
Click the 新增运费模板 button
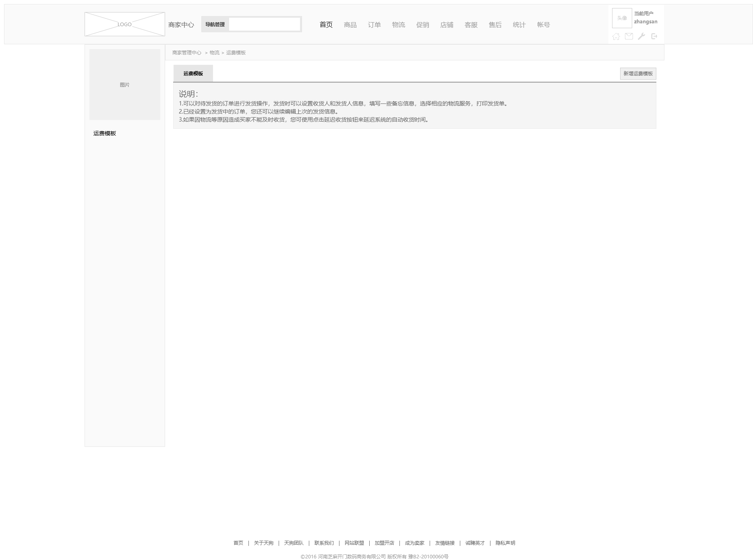[x=638, y=73]
